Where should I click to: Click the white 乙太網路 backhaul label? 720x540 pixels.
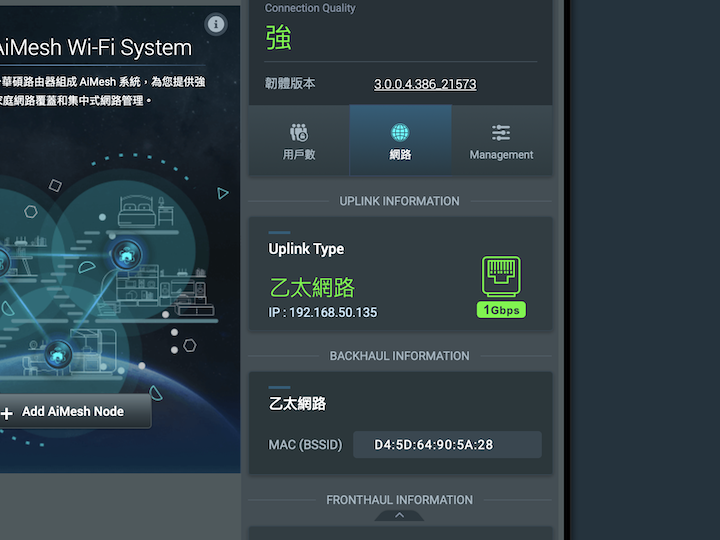coord(298,404)
